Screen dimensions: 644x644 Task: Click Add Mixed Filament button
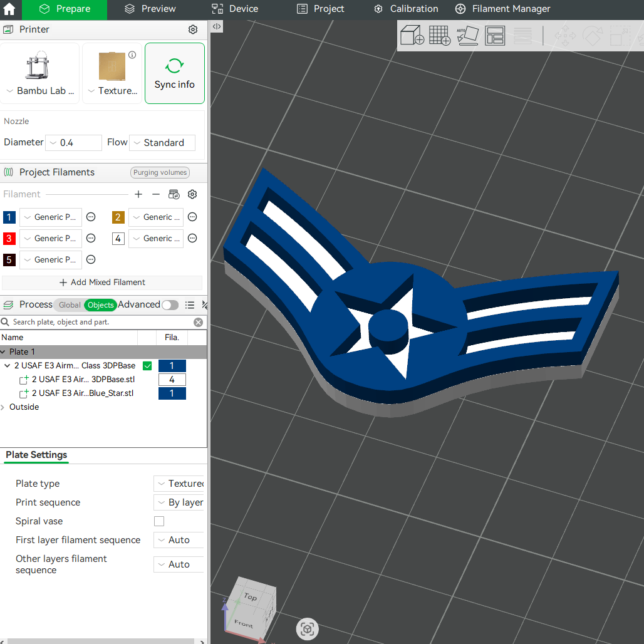(x=102, y=283)
